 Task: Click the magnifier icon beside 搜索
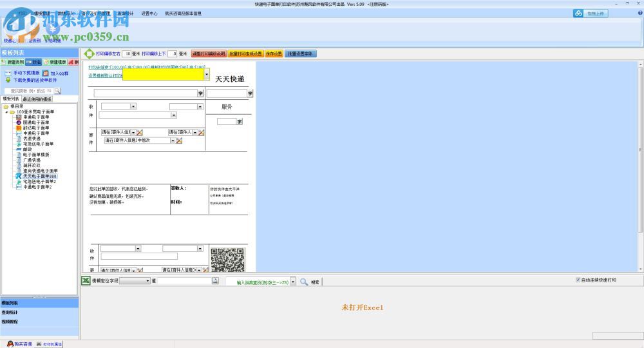tap(304, 282)
